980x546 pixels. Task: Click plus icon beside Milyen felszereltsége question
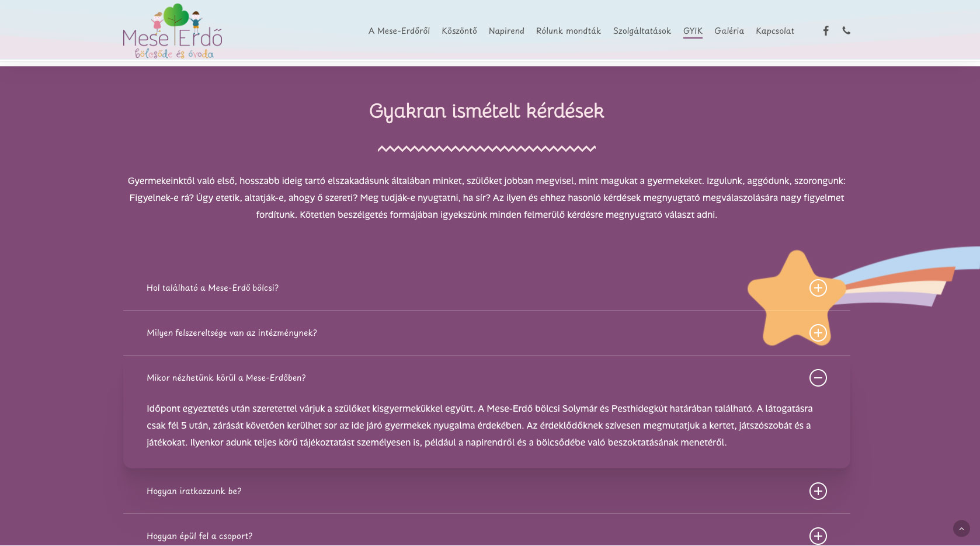coord(818,333)
